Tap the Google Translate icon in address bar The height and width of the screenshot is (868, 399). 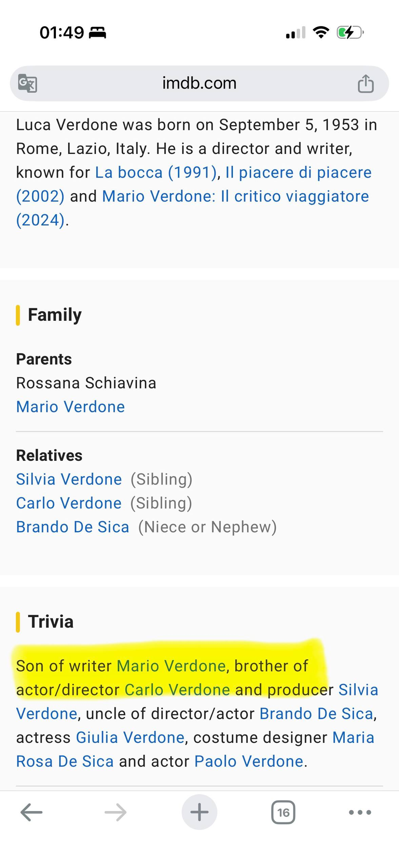(x=27, y=83)
